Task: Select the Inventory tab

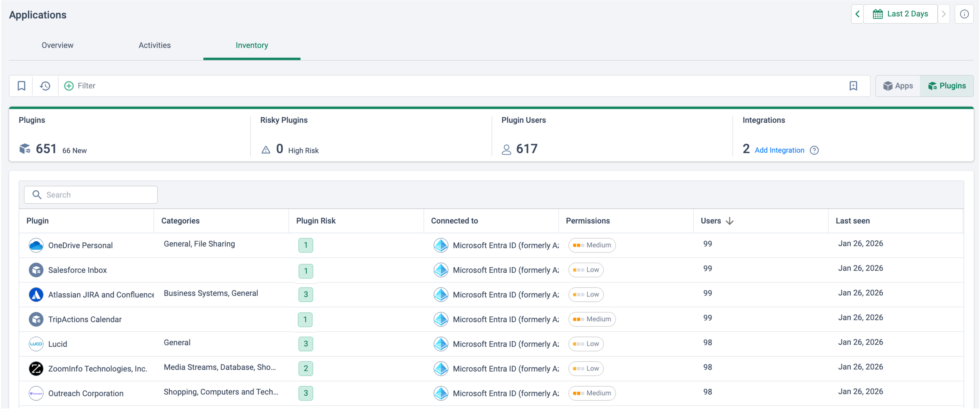Action: click(x=252, y=45)
